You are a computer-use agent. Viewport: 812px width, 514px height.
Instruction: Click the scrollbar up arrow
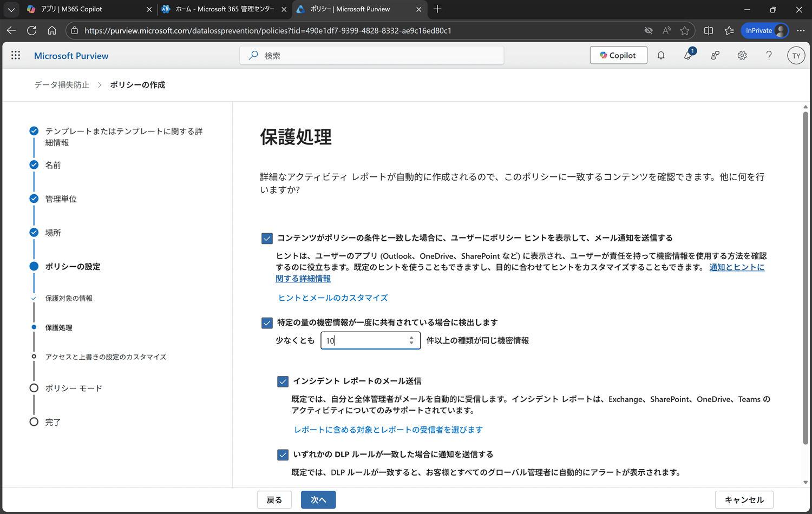point(806,107)
